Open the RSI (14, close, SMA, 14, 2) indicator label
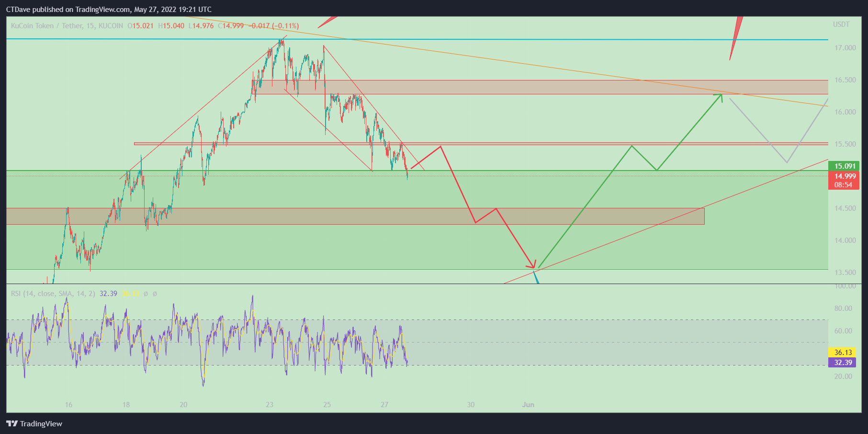868x434 pixels. [x=53, y=294]
